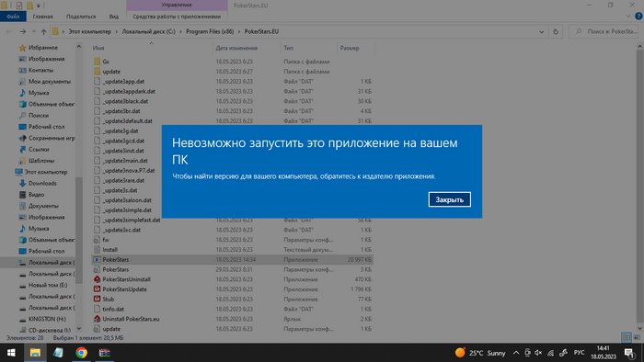Click the Закрыть button in the dialog
Image resolution: width=644 pixels, height=362 pixels.
[x=449, y=199]
